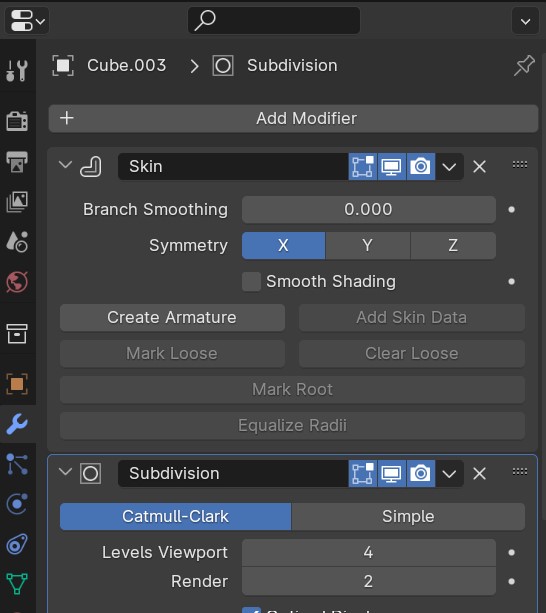The image size is (546, 613).
Task: Open the View Layer properties tab
Action: coord(17,202)
